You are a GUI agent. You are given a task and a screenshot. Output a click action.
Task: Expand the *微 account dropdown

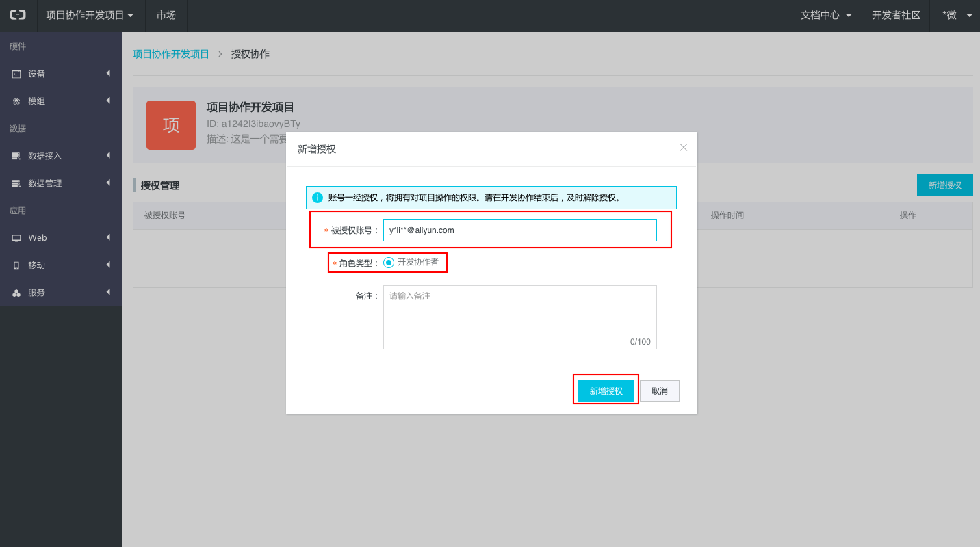point(957,15)
